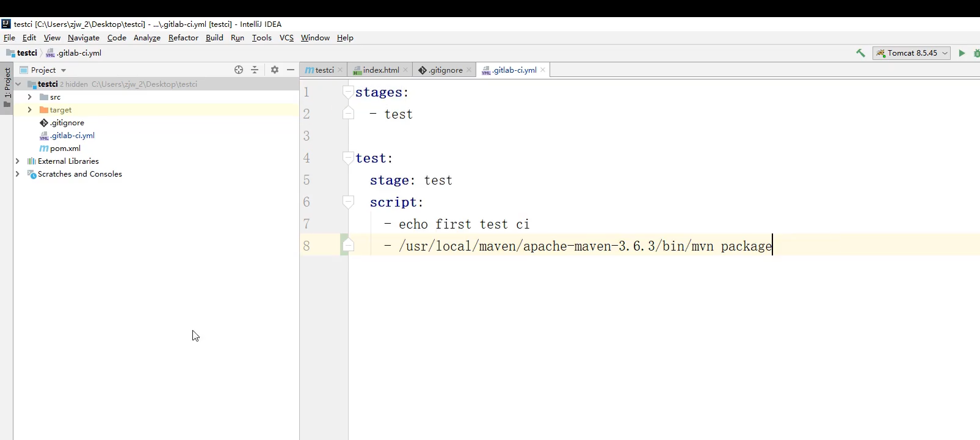Expand the External Libraries node

pos(18,161)
